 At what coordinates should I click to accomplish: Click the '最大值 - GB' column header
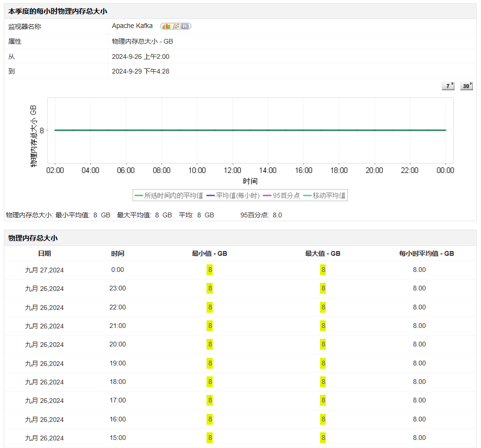tap(323, 253)
